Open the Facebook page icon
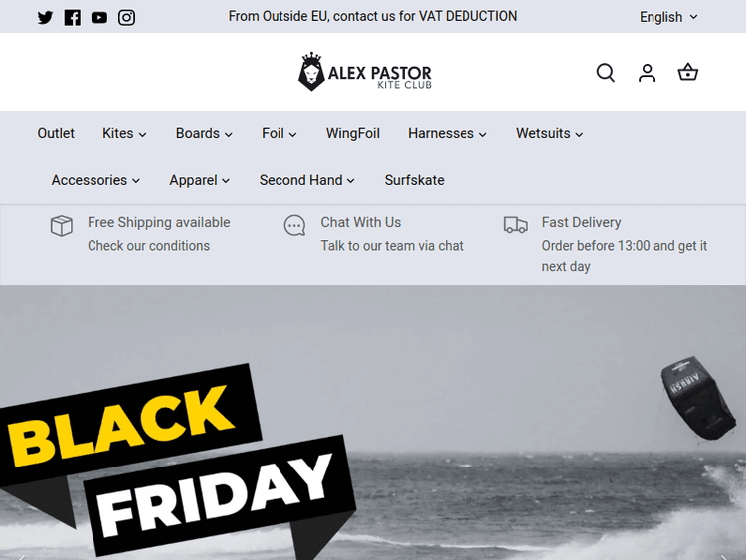Image resolution: width=746 pixels, height=560 pixels. coord(73,18)
